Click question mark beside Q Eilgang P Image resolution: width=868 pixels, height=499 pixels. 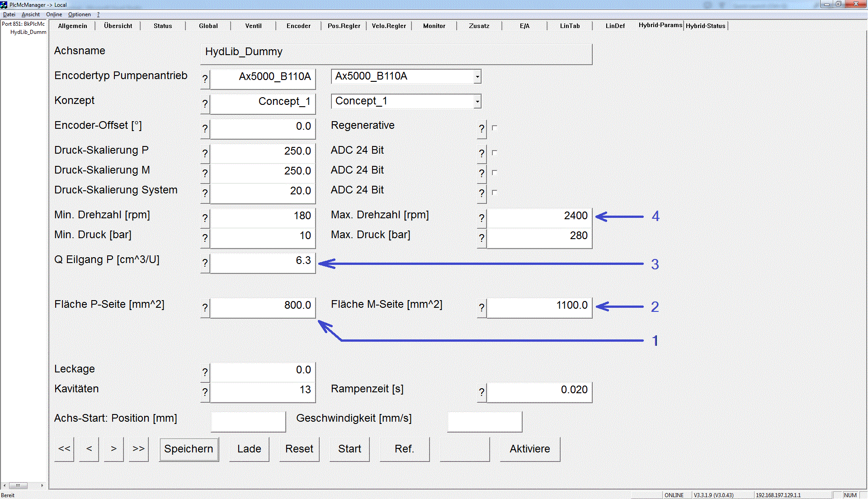205,263
